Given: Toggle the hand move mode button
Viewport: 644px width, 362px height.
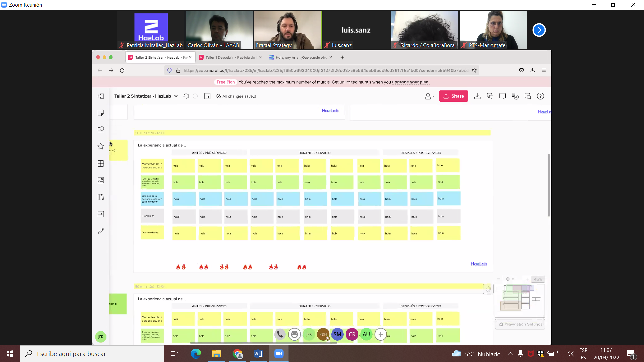Looking at the screenshot, I should tap(488, 289).
